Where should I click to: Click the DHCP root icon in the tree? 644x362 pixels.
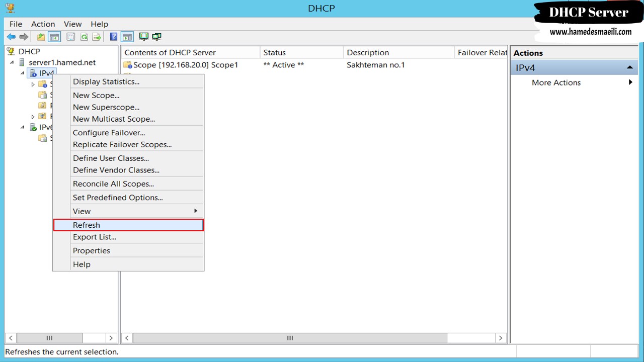pos(11,51)
